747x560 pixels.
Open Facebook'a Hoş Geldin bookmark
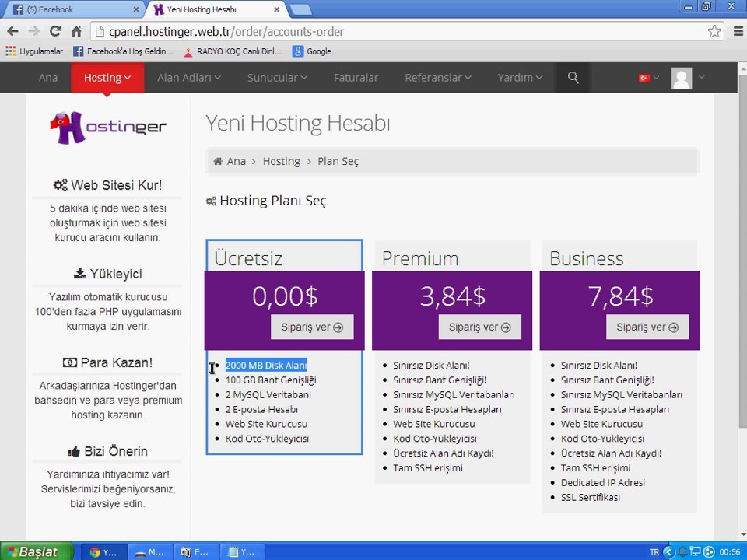point(123,51)
